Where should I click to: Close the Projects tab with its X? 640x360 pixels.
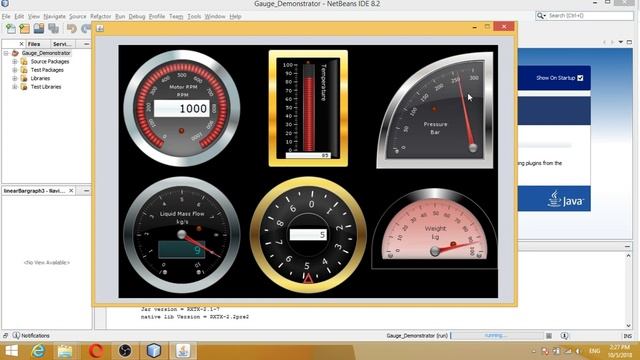(x=22, y=44)
